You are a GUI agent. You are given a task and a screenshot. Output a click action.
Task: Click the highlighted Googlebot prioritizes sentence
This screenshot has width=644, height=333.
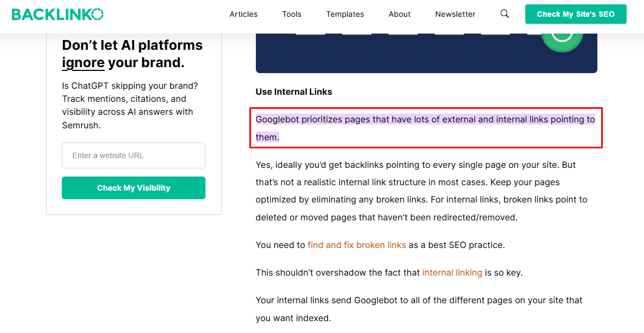(425, 120)
